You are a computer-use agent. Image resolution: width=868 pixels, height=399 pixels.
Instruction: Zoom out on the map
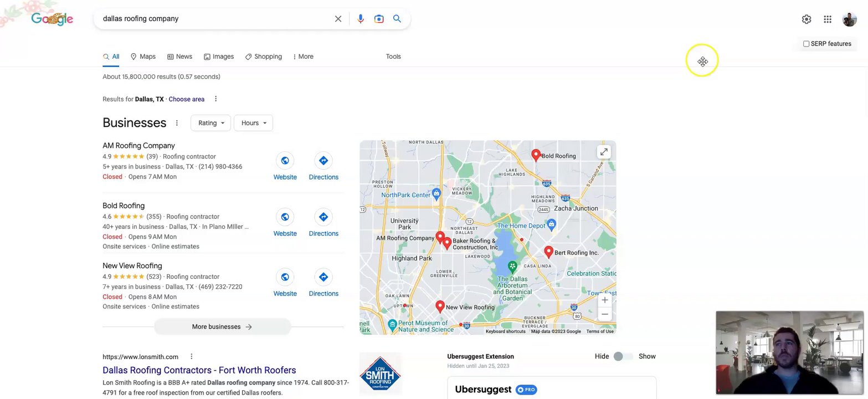click(605, 314)
